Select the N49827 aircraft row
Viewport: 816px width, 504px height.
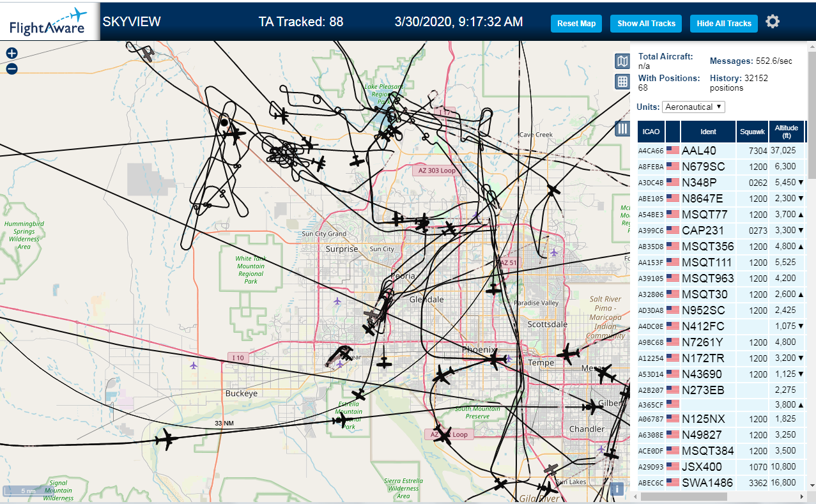(x=721, y=435)
